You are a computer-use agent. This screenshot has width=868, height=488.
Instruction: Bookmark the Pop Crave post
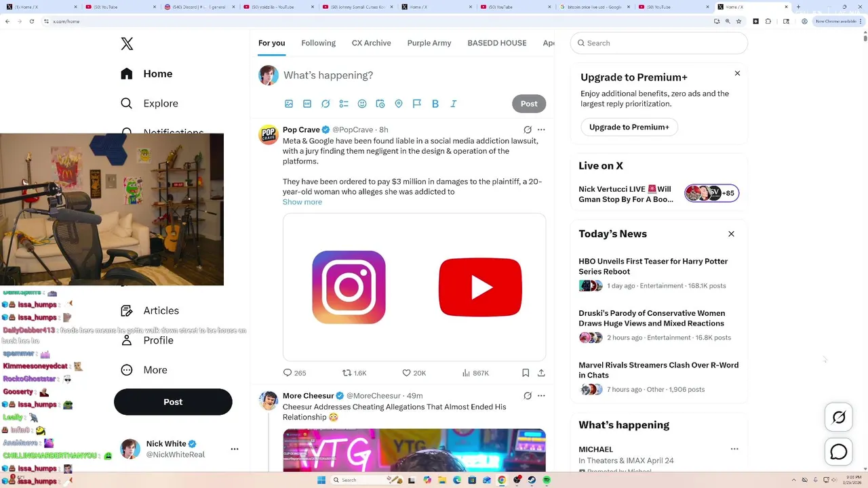tap(526, 373)
